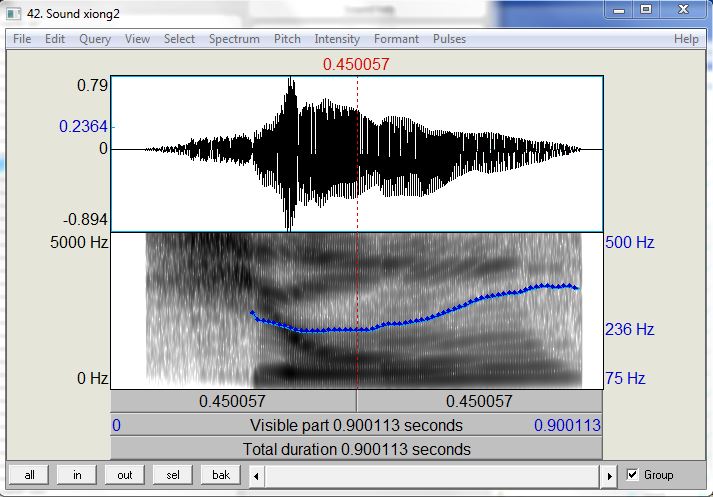Open the Formant menu
Viewport: 713px width, 497px height.
pyautogui.click(x=396, y=39)
